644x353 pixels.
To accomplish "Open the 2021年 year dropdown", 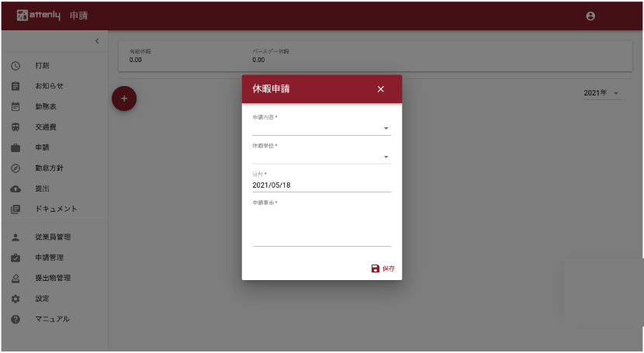I will [x=602, y=93].
